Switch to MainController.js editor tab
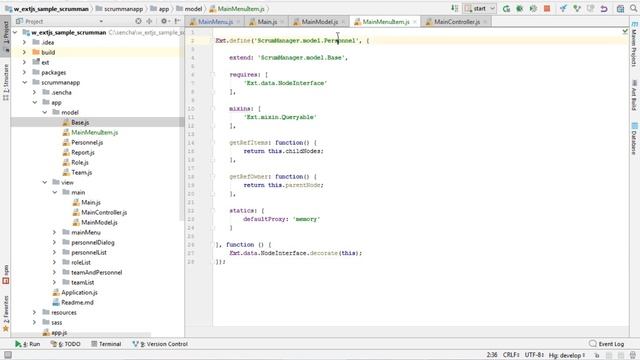This screenshot has height=360, width=640. [x=456, y=22]
